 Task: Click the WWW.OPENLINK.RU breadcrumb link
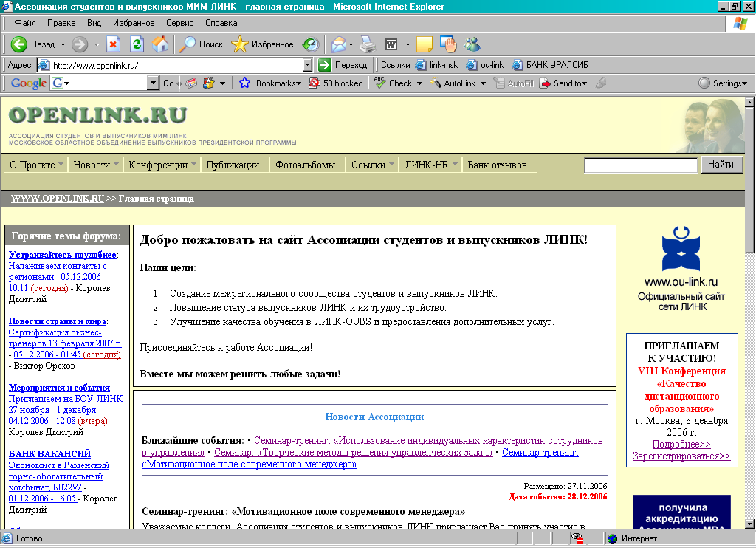tap(58, 198)
